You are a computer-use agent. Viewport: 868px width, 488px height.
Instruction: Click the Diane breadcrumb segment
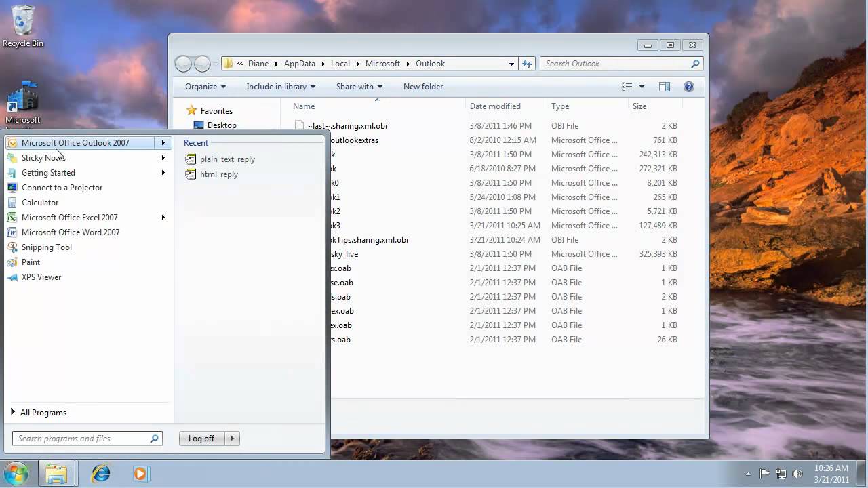pyautogui.click(x=258, y=64)
